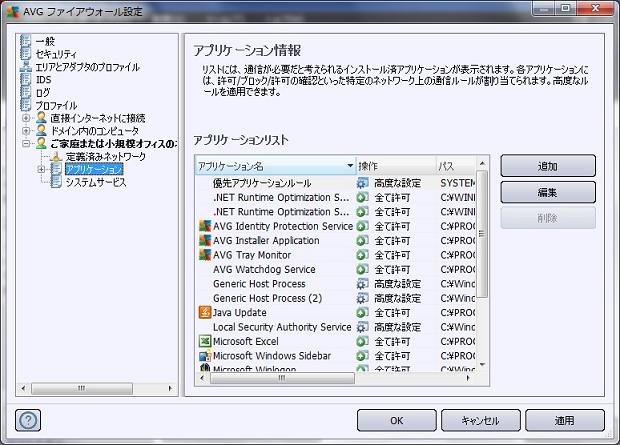The width and height of the screenshot is (620, 445).
Task: Collapse the ご家庭または小規模オフィス profile
Action: 26,143
